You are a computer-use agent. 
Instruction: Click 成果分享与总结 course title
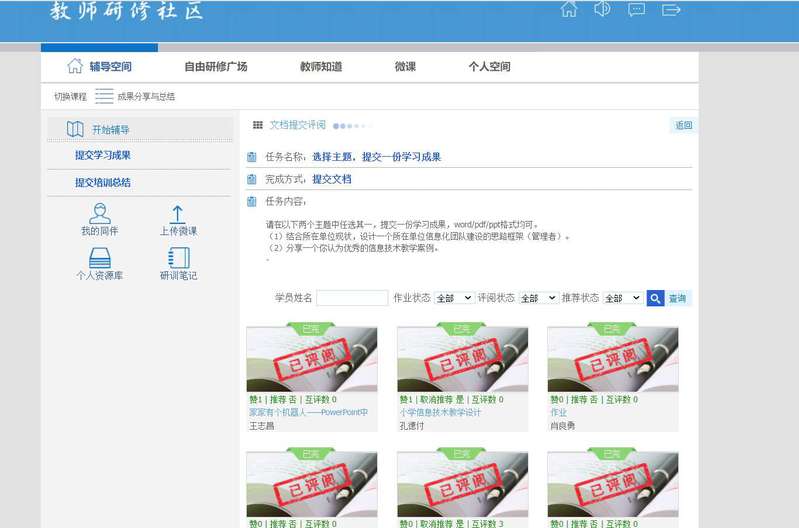pyautogui.click(x=146, y=96)
